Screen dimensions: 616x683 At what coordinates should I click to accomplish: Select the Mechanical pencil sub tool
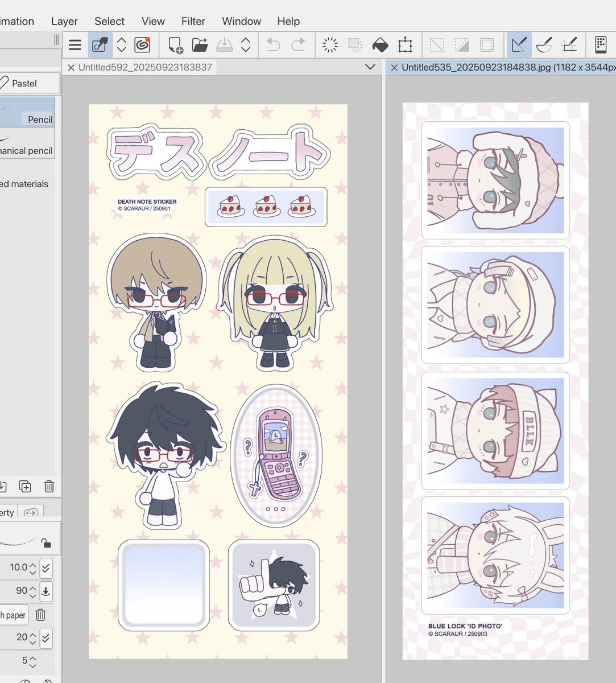pyautogui.click(x=27, y=143)
